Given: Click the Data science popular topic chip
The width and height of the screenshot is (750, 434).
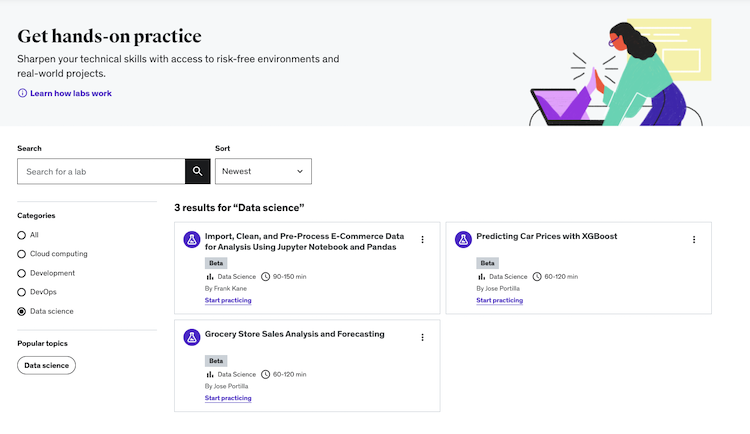Looking at the screenshot, I should pos(47,365).
